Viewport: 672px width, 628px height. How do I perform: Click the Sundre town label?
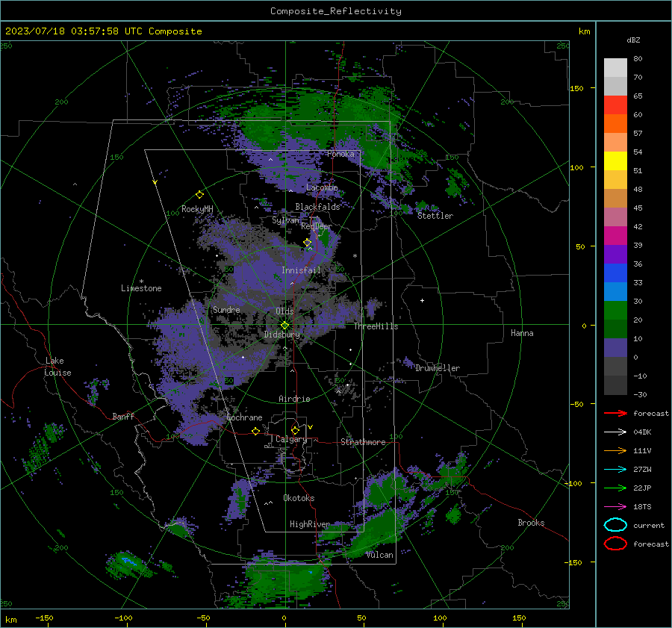[226, 310]
